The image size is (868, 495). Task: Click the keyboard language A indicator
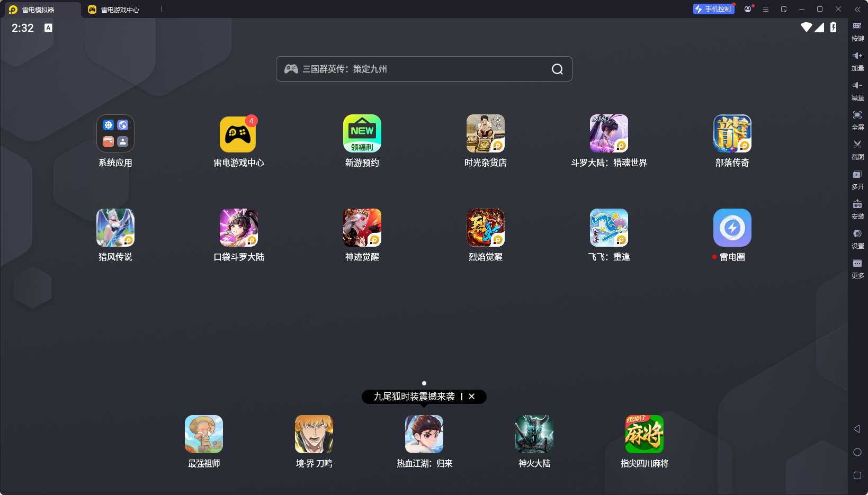point(48,28)
